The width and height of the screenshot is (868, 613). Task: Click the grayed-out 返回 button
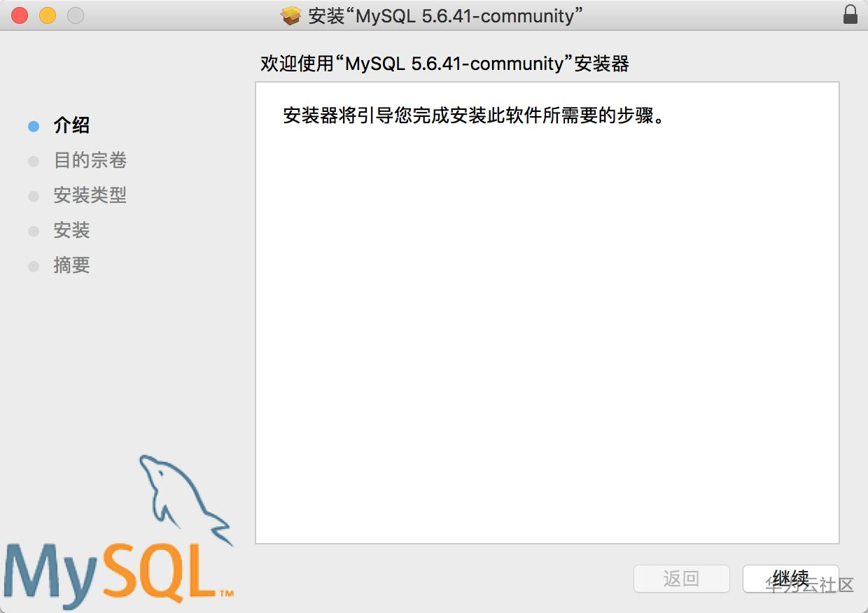682,579
